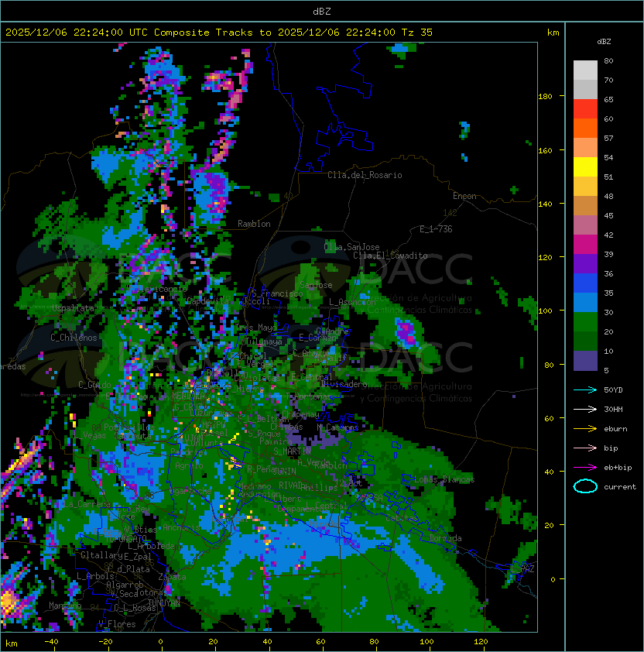Click the '50YD' legend label

pyautogui.click(x=613, y=390)
